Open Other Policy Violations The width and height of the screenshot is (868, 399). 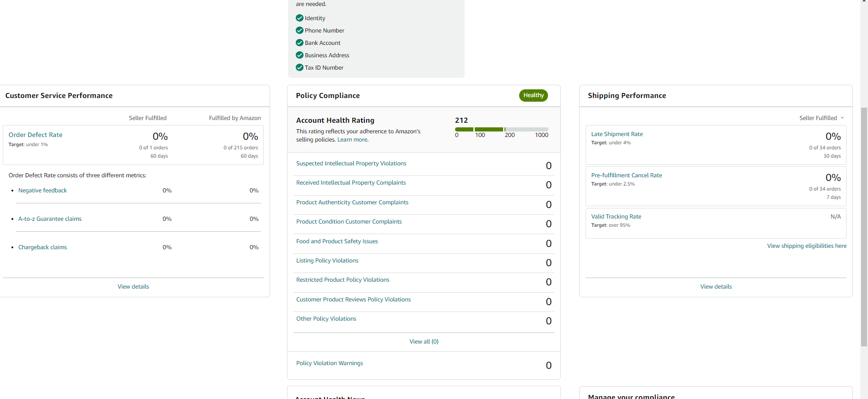(326, 318)
